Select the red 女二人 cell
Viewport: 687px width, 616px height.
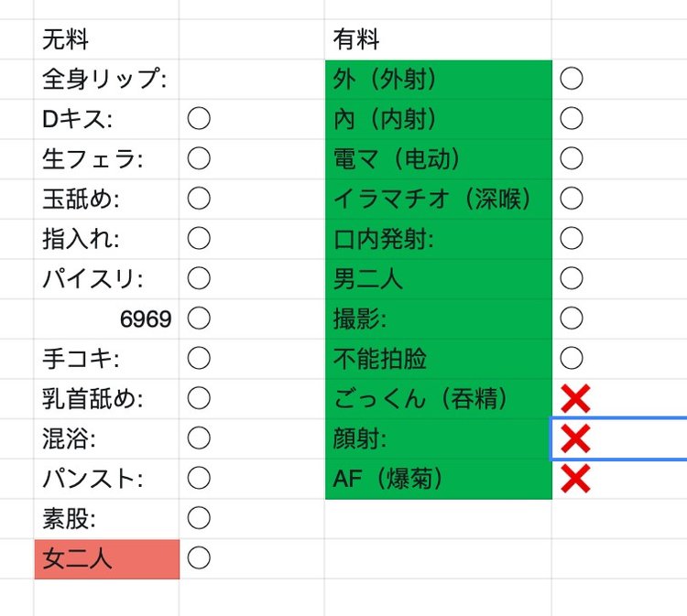point(106,558)
